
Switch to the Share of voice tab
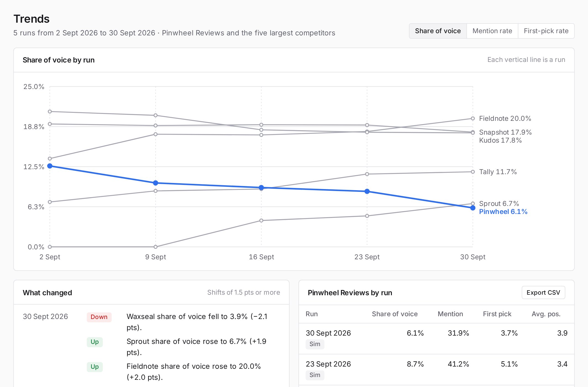click(438, 31)
